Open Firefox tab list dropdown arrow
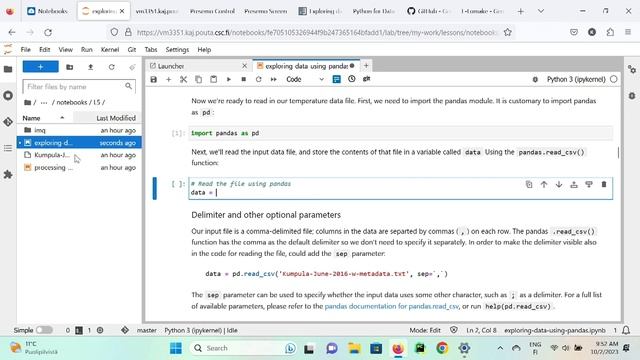 point(541,11)
